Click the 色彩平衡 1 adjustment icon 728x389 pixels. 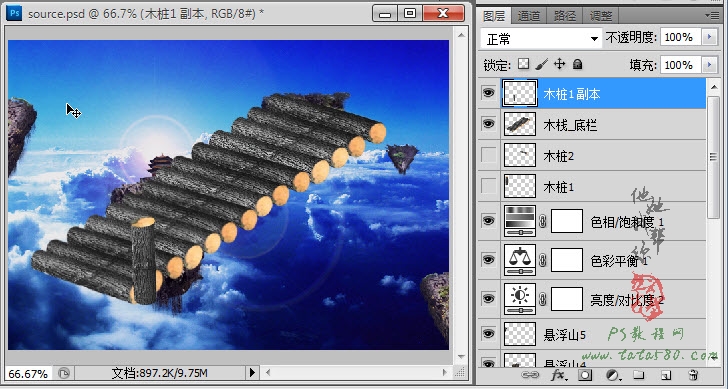point(520,260)
